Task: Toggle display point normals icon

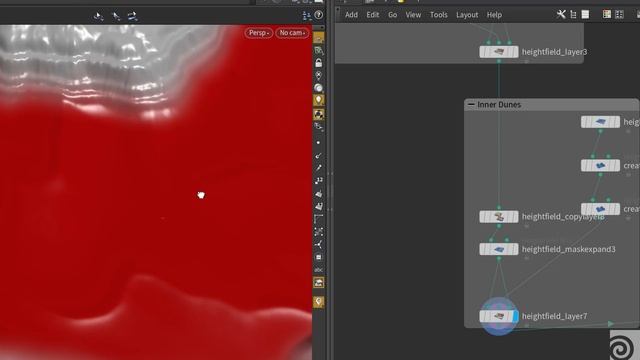Action: click(x=318, y=156)
